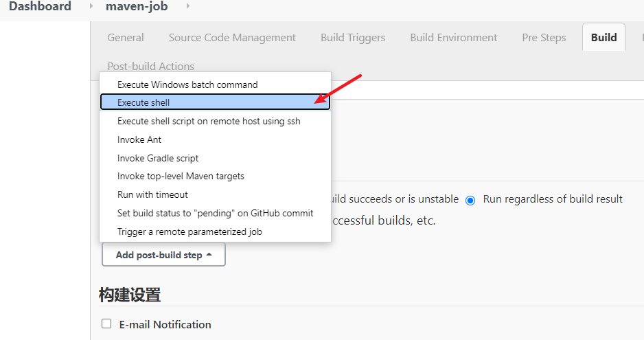This screenshot has height=340, width=644.
Task: Open the Add post-build step dropdown
Action: tap(163, 255)
